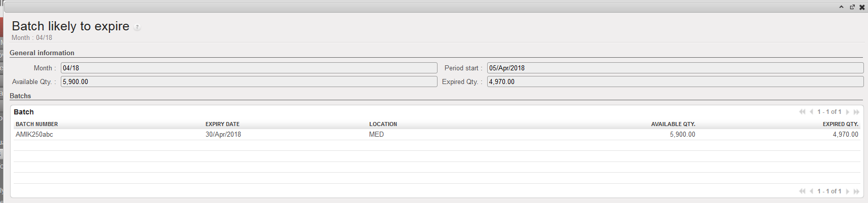The width and height of the screenshot is (868, 203).
Task: Click the Available Qty. input field
Action: pyautogui.click(x=249, y=82)
